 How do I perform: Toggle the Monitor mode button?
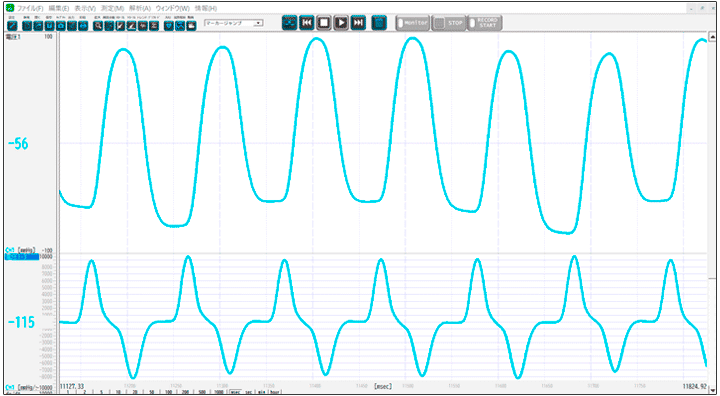413,23
